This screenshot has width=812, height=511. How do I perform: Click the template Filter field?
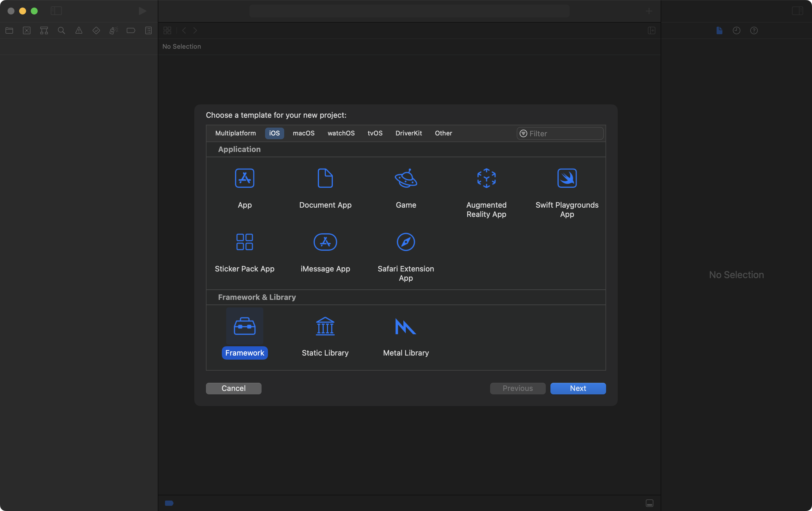(565, 134)
